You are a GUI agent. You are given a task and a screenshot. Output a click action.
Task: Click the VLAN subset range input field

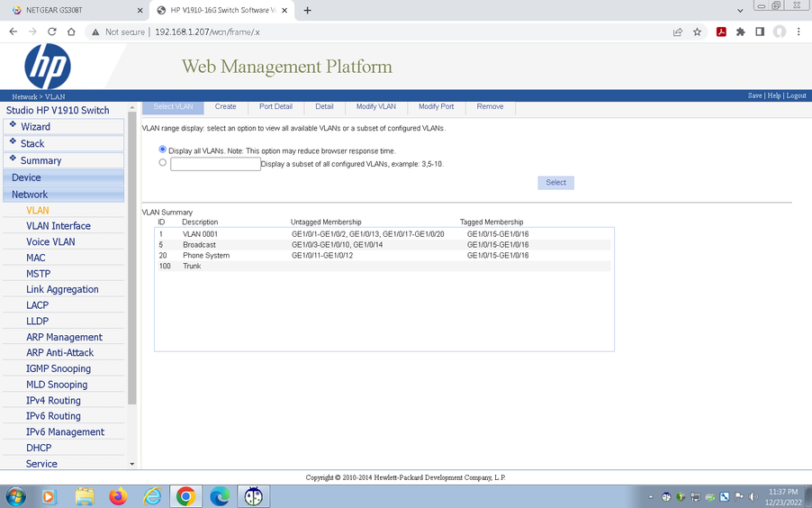[215, 164]
